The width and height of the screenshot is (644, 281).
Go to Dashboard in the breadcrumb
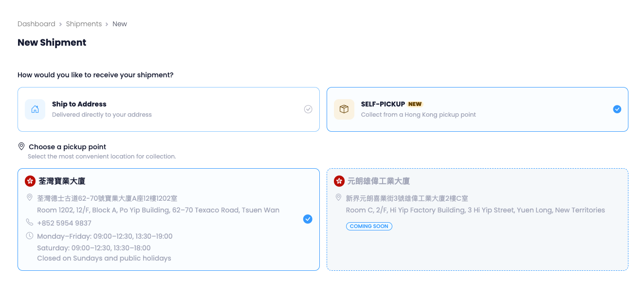pyautogui.click(x=37, y=24)
